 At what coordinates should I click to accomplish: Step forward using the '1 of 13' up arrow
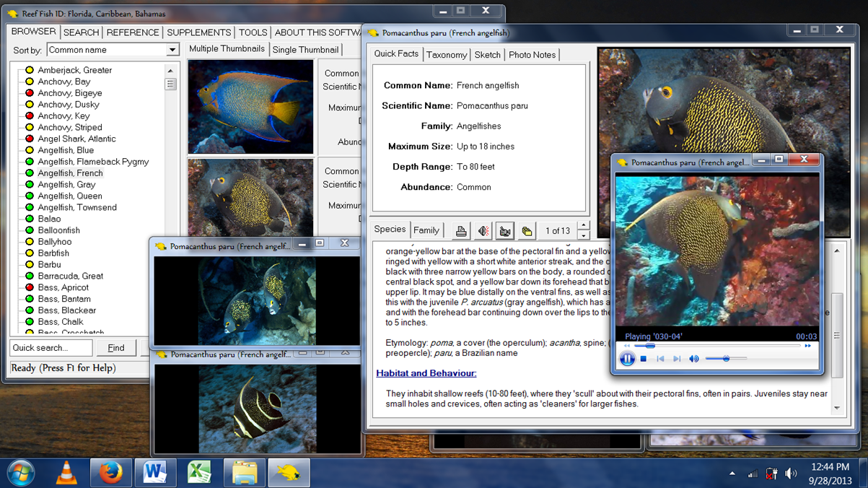click(x=582, y=225)
